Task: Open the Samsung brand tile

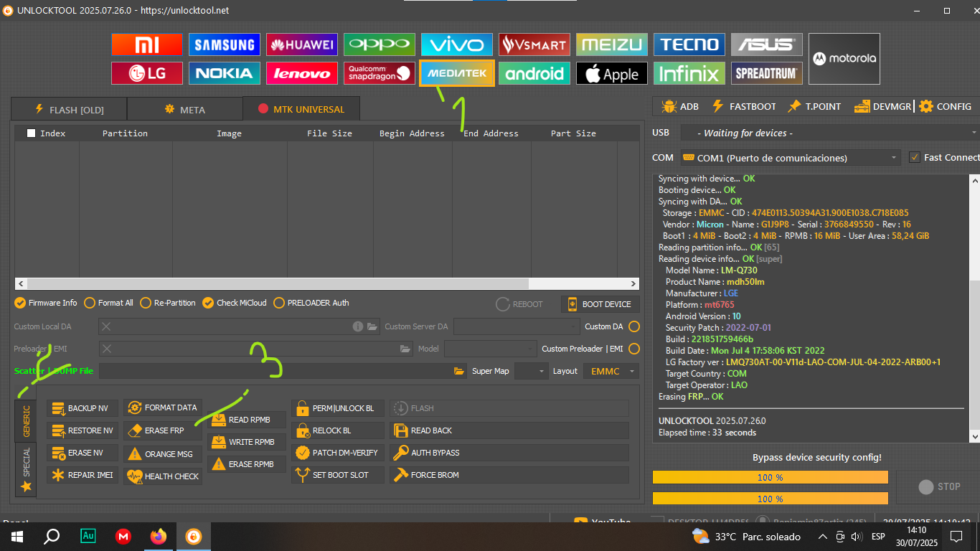Action: point(225,44)
